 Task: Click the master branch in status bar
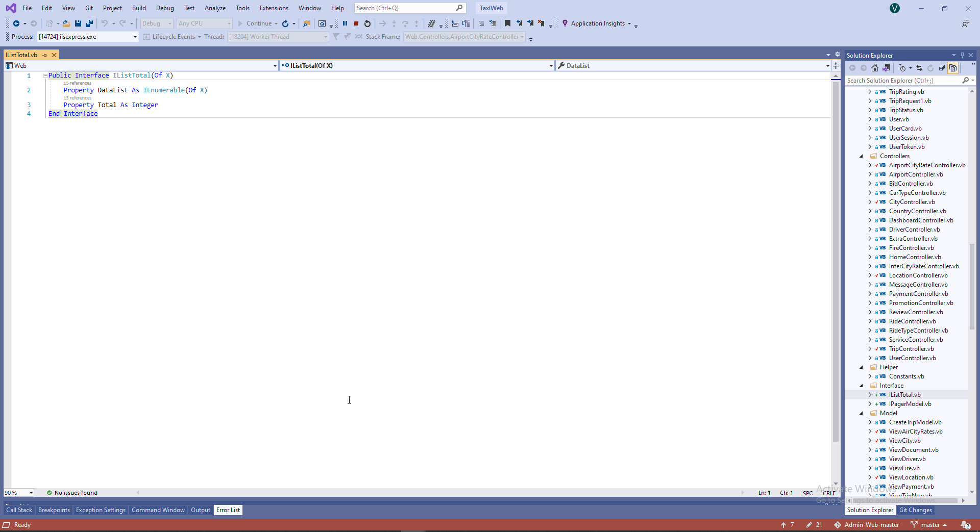[929, 525]
